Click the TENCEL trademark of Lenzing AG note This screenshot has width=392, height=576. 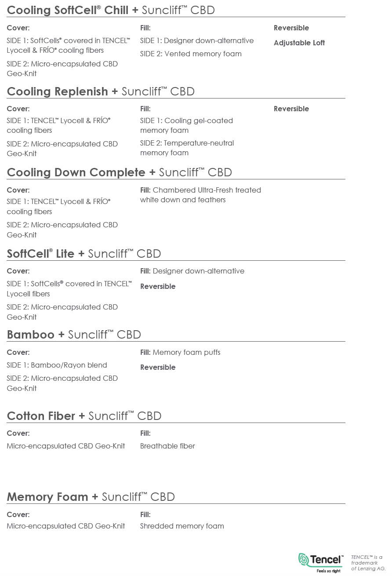[x=368, y=563]
